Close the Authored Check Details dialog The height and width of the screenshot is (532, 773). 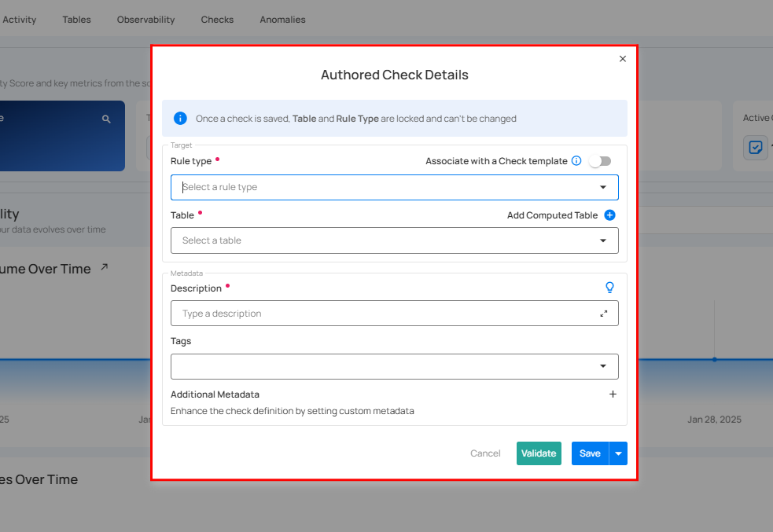pyautogui.click(x=623, y=59)
